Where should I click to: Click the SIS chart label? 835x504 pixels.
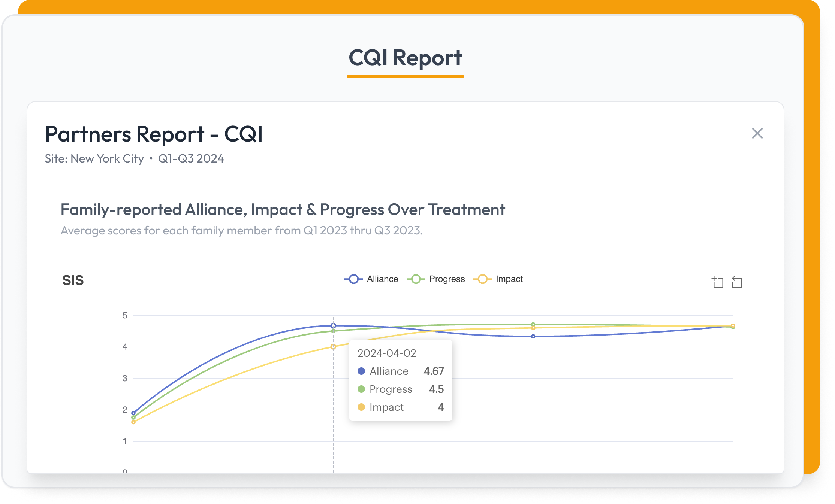[x=73, y=280]
